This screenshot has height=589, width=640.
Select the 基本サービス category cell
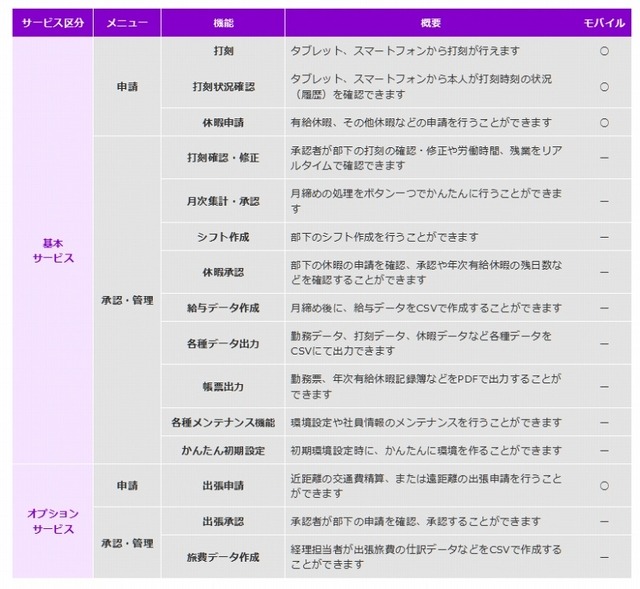[x=53, y=251]
